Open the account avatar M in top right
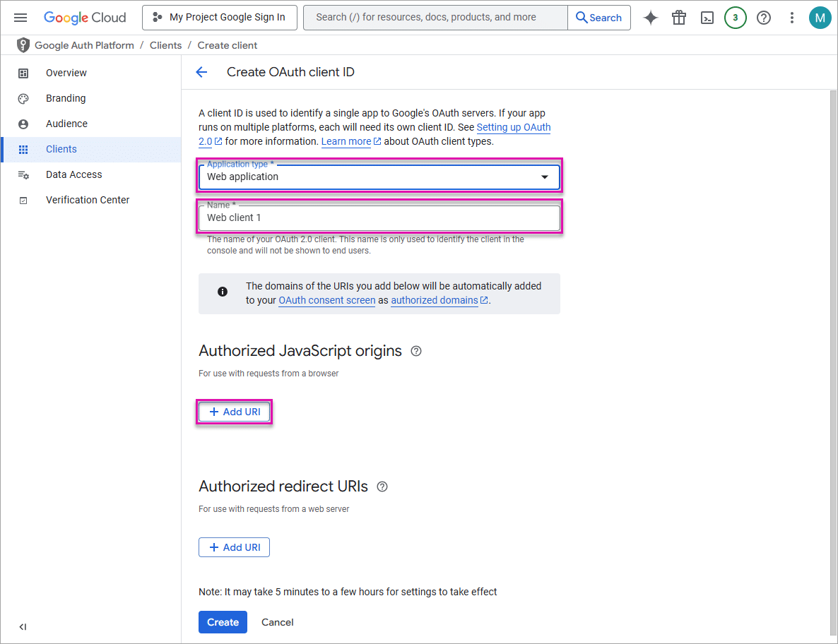 (x=820, y=17)
